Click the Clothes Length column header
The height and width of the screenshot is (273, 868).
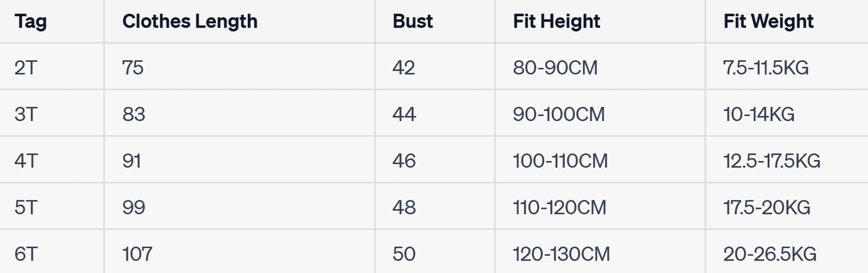[x=190, y=21]
